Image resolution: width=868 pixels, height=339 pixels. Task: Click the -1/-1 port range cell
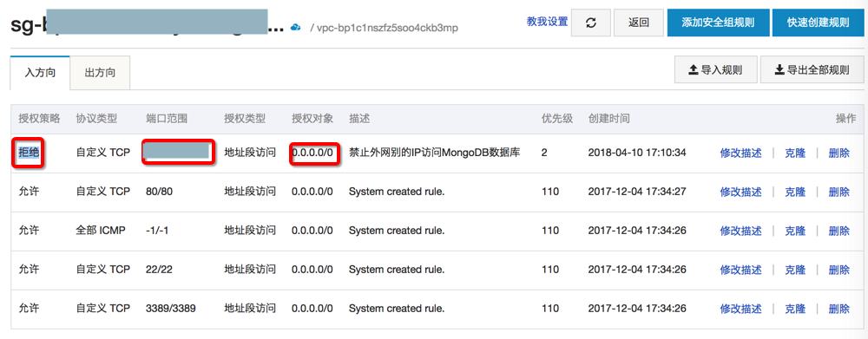(x=156, y=231)
